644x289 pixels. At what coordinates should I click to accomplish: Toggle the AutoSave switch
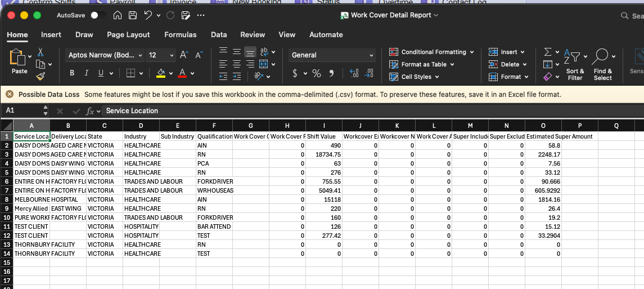97,15
